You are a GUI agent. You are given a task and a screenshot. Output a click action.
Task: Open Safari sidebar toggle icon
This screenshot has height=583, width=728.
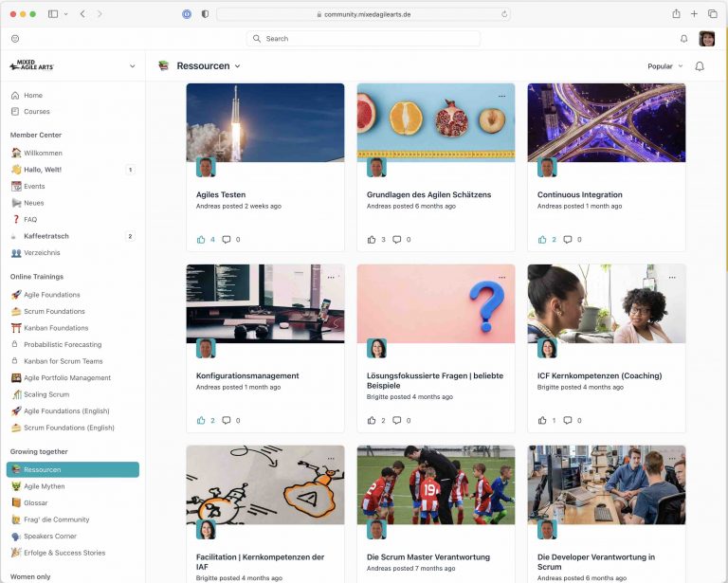tap(53, 14)
